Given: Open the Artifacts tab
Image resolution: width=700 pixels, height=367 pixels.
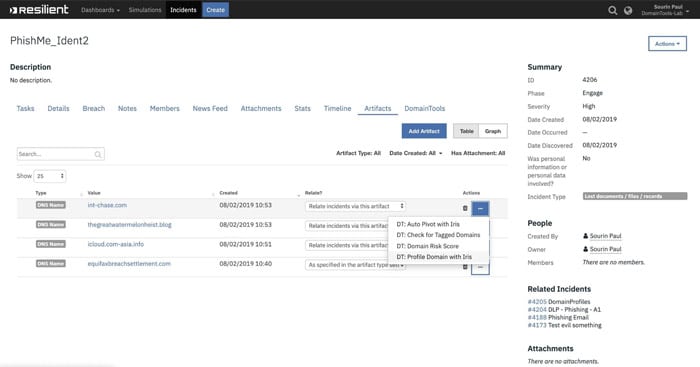Looking at the screenshot, I should coord(378,108).
